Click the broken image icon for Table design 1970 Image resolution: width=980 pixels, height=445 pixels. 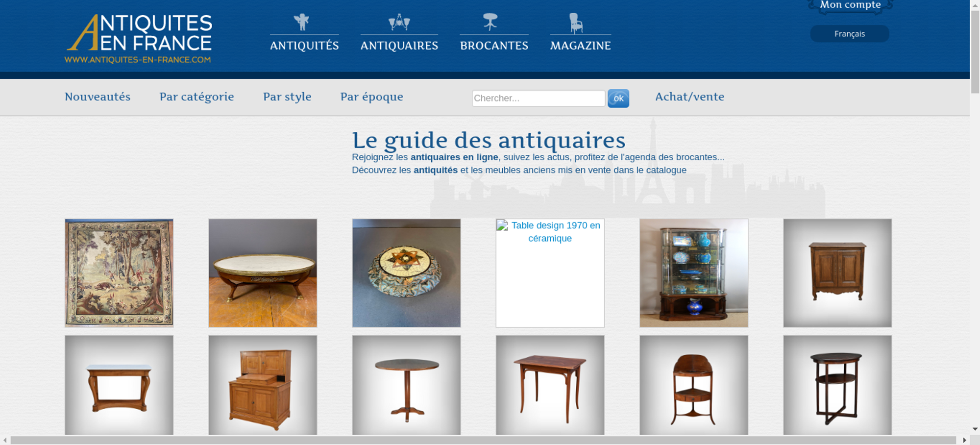tap(502, 225)
